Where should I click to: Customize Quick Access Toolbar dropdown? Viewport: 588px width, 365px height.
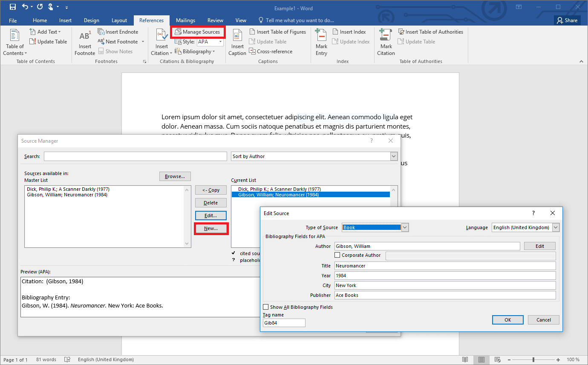pos(67,7)
